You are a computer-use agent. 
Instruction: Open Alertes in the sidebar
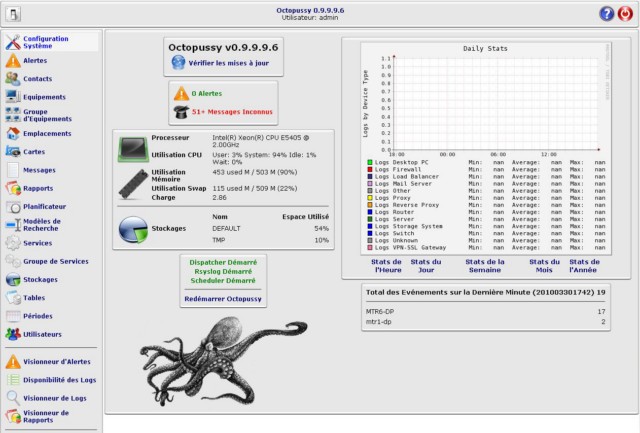pyautogui.click(x=34, y=60)
